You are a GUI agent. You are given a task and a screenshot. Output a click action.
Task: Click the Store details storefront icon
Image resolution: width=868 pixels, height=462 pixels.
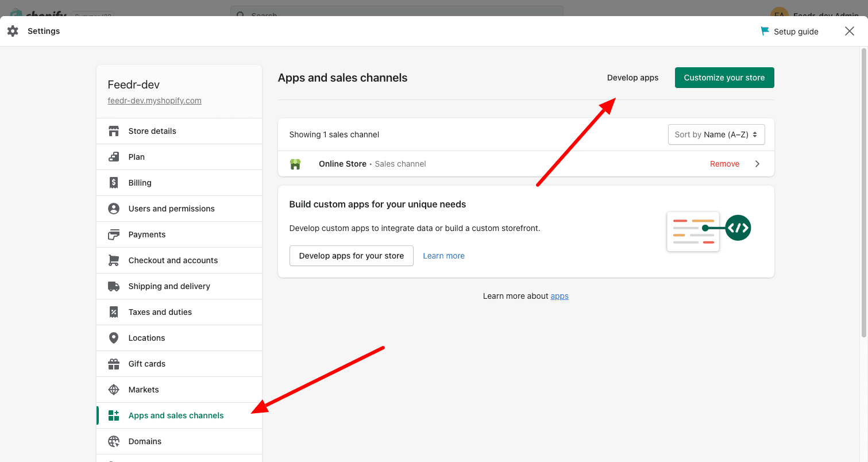(114, 131)
